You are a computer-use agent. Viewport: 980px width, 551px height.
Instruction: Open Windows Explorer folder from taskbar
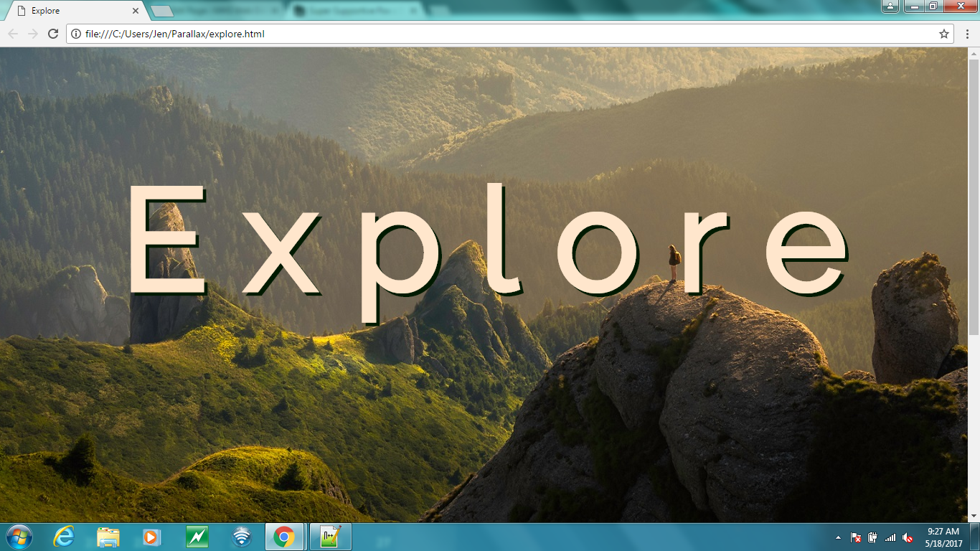pos(108,537)
